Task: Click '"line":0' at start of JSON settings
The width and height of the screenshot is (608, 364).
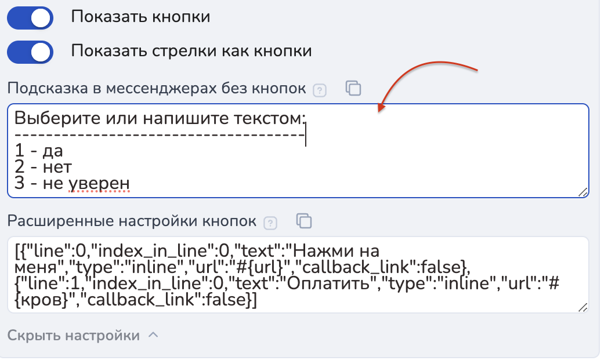Action: (50, 252)
